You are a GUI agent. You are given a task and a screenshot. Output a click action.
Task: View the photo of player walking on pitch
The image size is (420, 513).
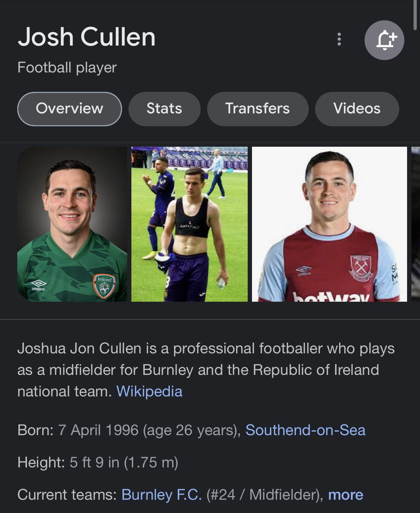[x=190, y=224]
